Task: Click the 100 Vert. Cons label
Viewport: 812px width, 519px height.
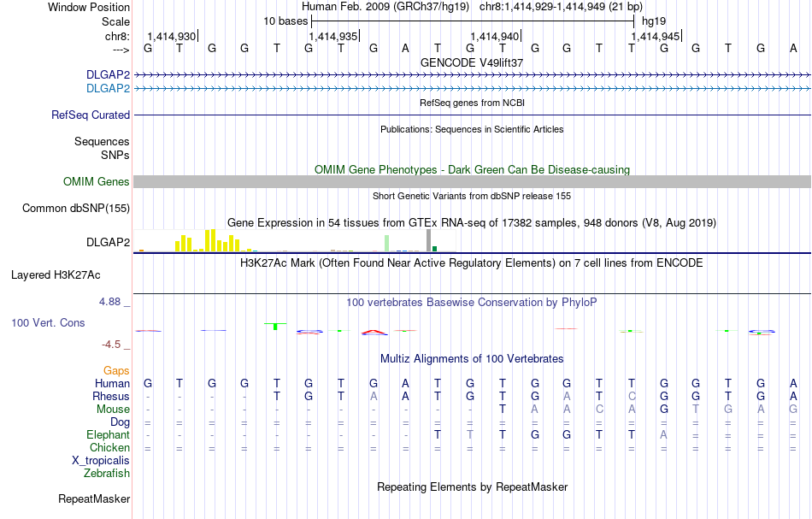Action: tap(48, 322)
